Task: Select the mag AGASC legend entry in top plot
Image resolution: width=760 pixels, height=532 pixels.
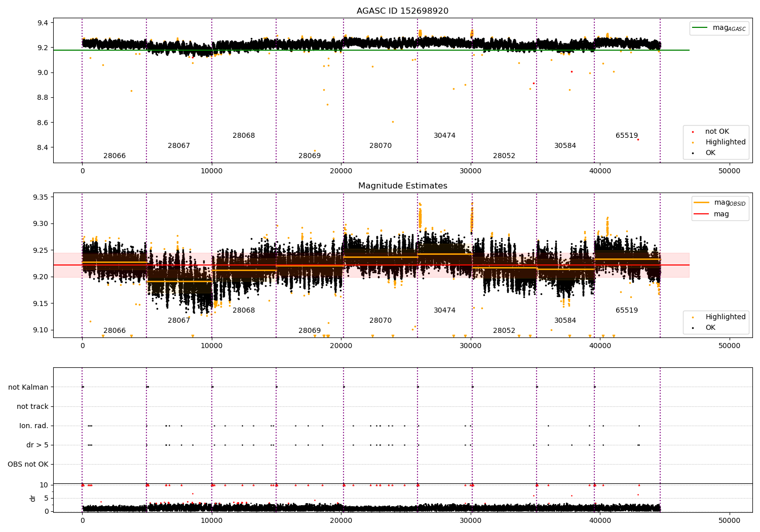Action: tap(719, 28)
